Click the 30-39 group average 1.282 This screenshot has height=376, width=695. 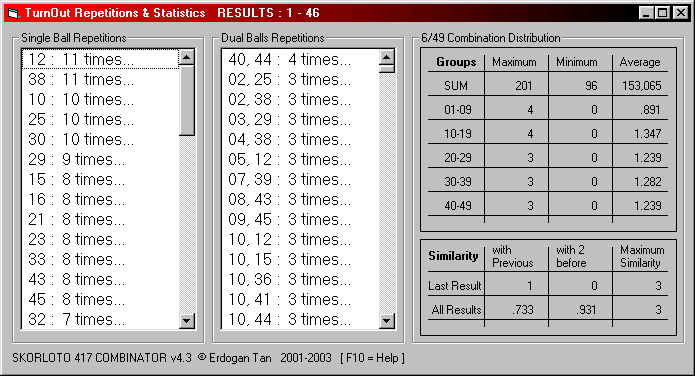[648, 181]
